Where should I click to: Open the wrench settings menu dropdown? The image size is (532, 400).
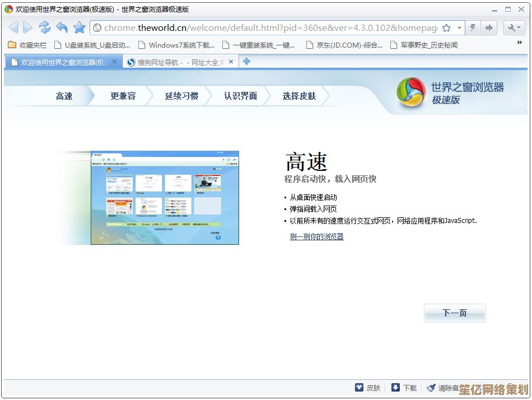514,28
